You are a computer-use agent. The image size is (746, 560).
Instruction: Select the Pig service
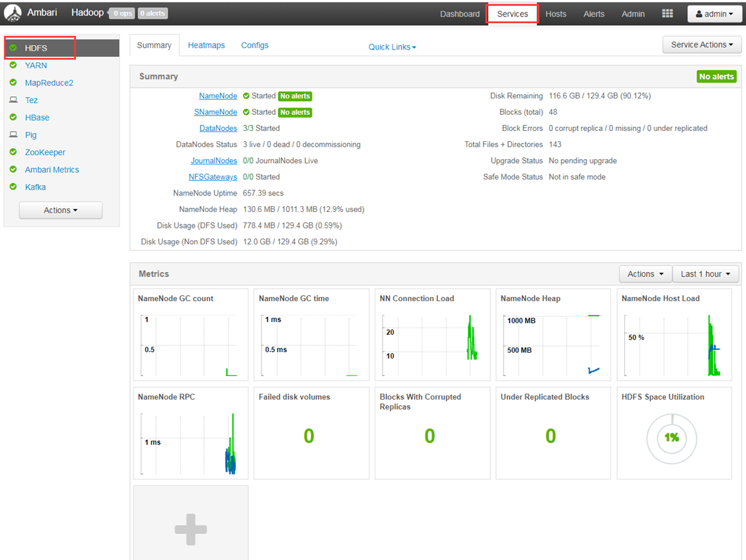click(x=30, y=135)
